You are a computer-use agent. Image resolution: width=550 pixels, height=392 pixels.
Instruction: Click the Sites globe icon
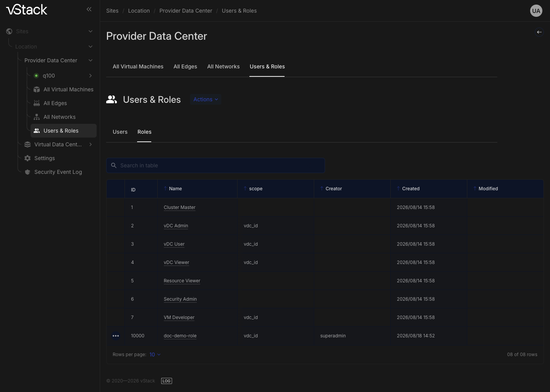pyautogui.click(x=9, y=31)
